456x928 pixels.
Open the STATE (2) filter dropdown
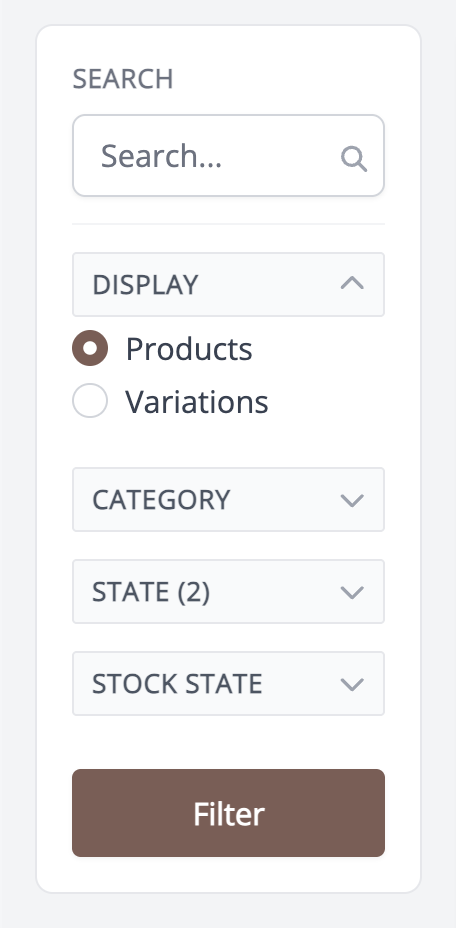(229, 591)
